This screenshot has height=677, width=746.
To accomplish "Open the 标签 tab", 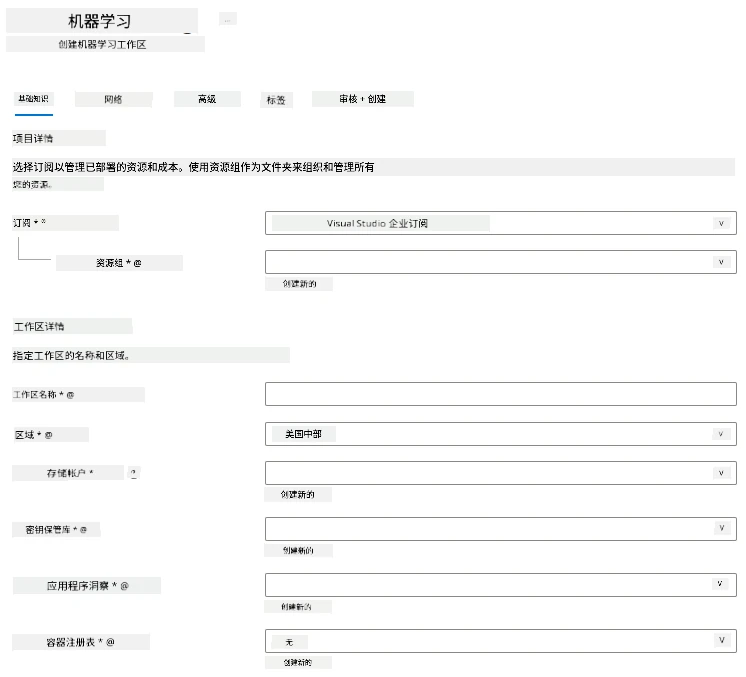I will point(276,100).
